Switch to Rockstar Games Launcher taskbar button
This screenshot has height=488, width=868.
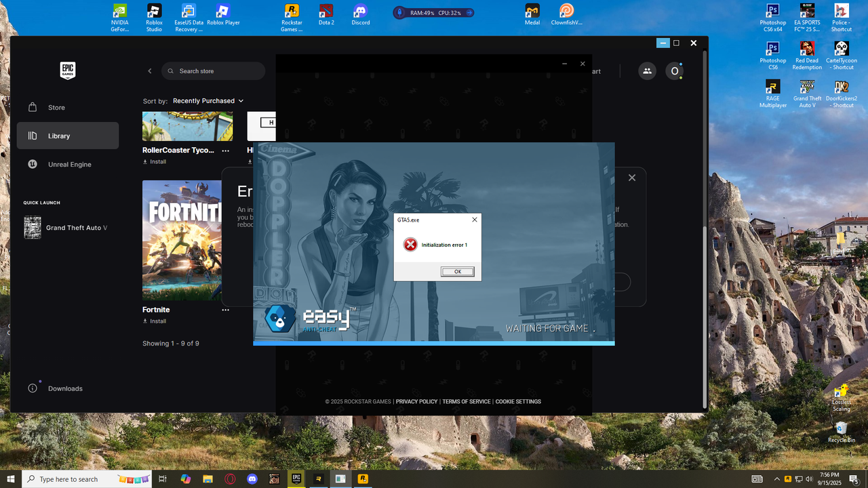[363, 479]
